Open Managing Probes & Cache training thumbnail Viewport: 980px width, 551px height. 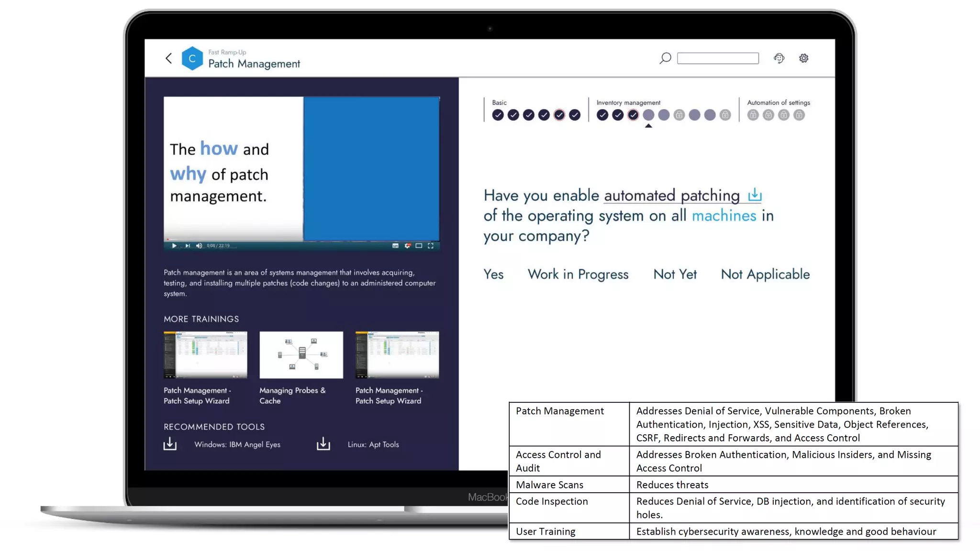click(301, 355)
